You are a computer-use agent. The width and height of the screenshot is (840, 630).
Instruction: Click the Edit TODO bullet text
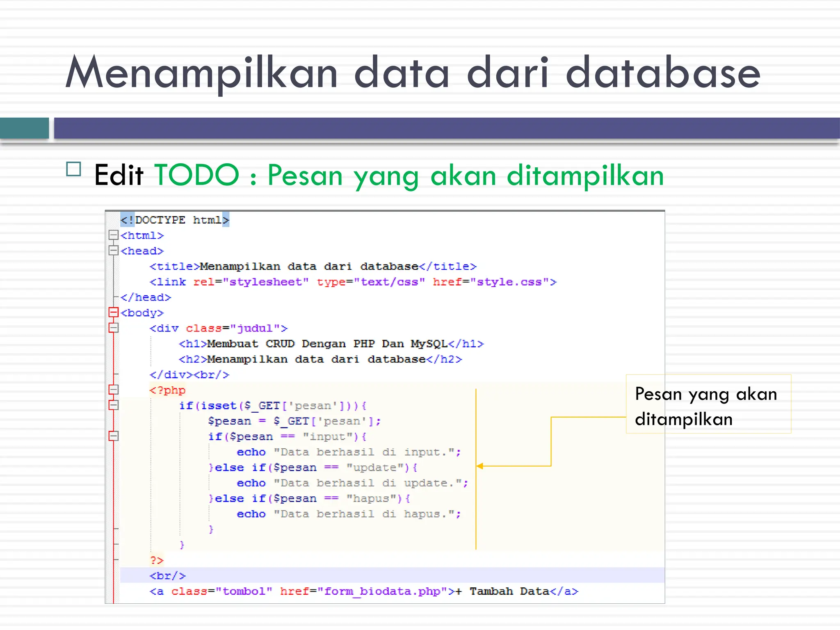(x=379, y=176)
